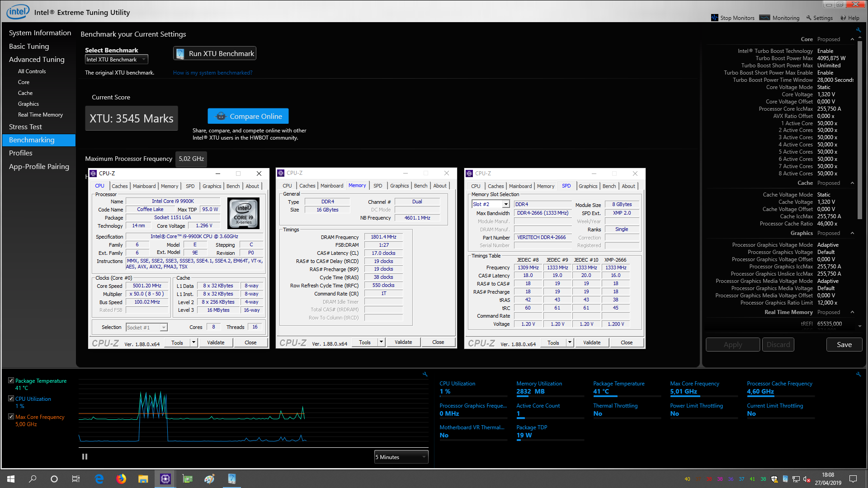Open Tools dropdown arrow in first CPU-Z

click(193, 343)
